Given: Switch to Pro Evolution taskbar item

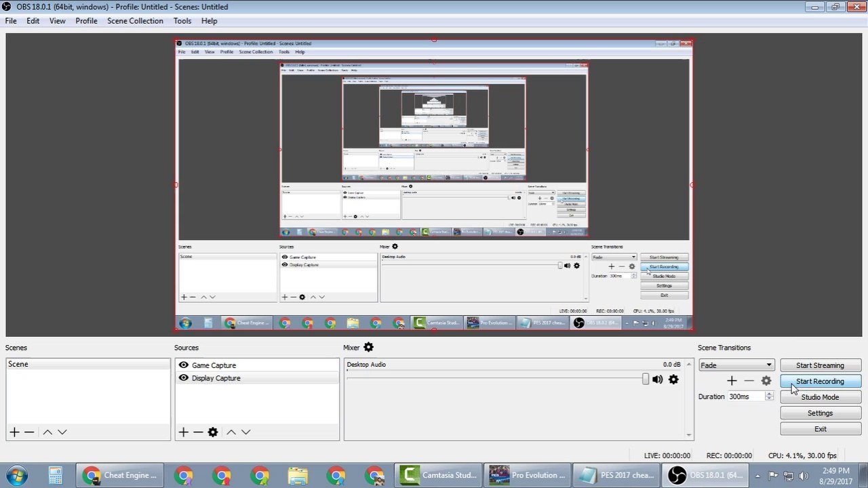Looking at the screenshot, I should pyautogui.click(x=528, y=475).
